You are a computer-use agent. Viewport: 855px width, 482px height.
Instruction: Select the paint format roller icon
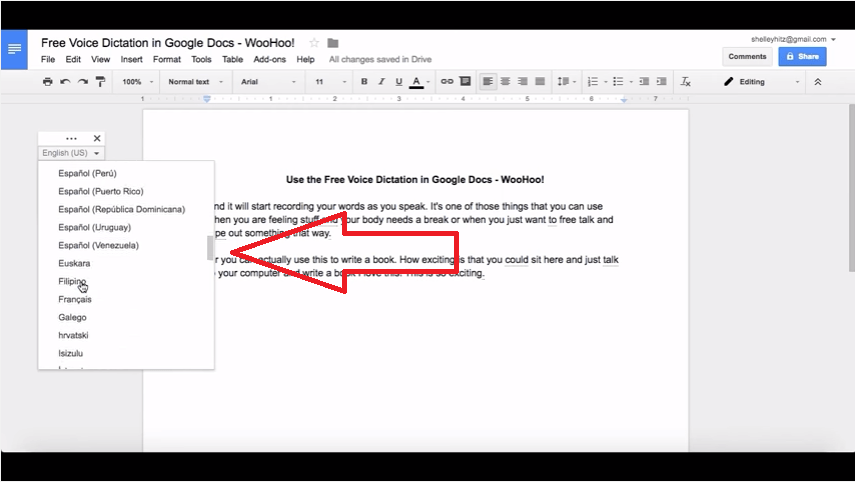[x=100, y=82]
